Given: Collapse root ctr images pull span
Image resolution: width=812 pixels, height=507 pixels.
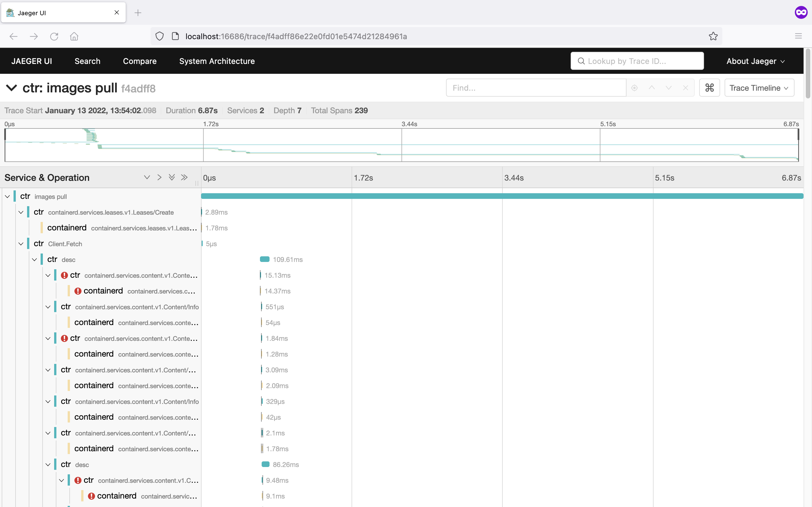Looking at the screenshot, I should click(x=7, y=197).
